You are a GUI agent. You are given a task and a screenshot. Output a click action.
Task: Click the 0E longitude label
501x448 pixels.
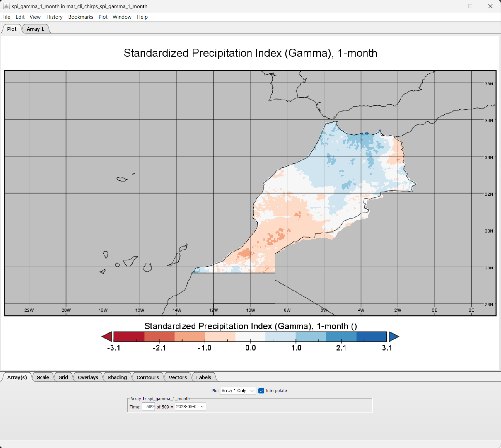[434, 310]
